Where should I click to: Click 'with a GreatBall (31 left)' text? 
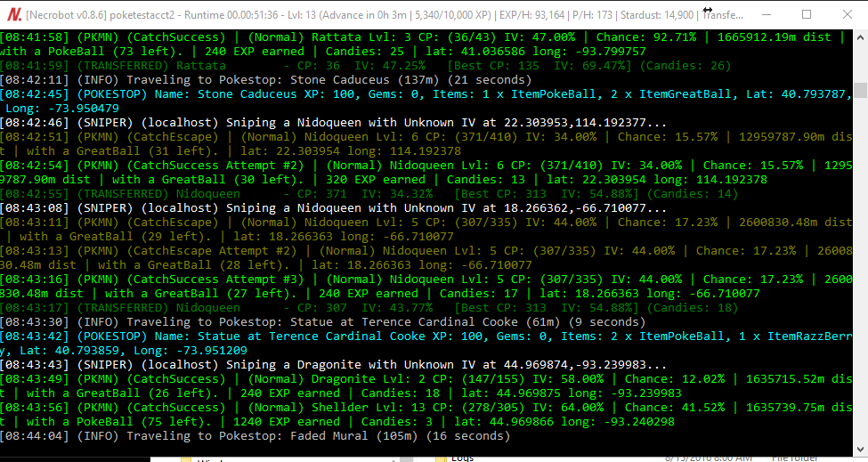[119, 151]
